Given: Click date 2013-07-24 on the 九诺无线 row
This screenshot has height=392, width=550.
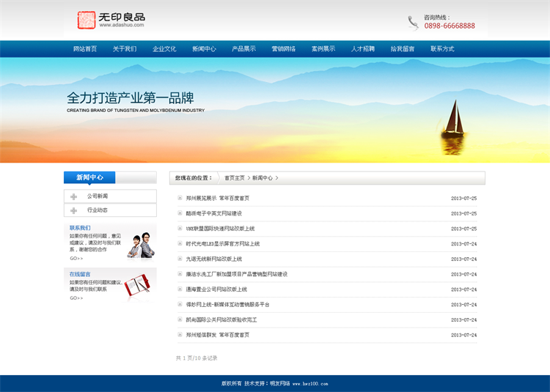Looking at the screenshot, I should 463,259.
